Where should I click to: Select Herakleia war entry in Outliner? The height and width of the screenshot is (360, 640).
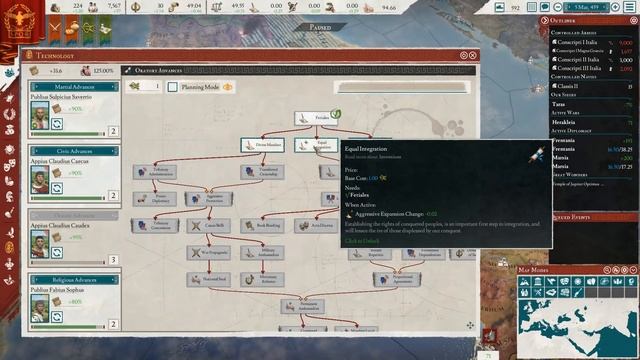pos(592,122)
